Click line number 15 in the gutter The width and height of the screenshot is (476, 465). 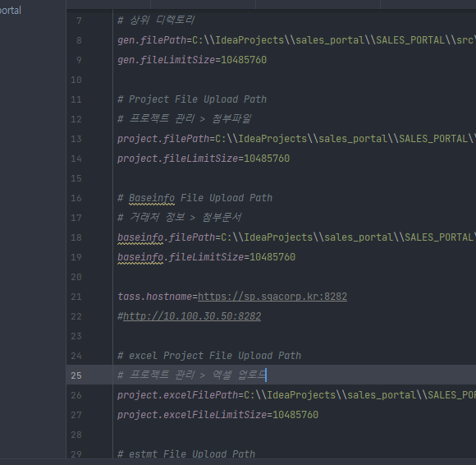(x=76, y=179)
